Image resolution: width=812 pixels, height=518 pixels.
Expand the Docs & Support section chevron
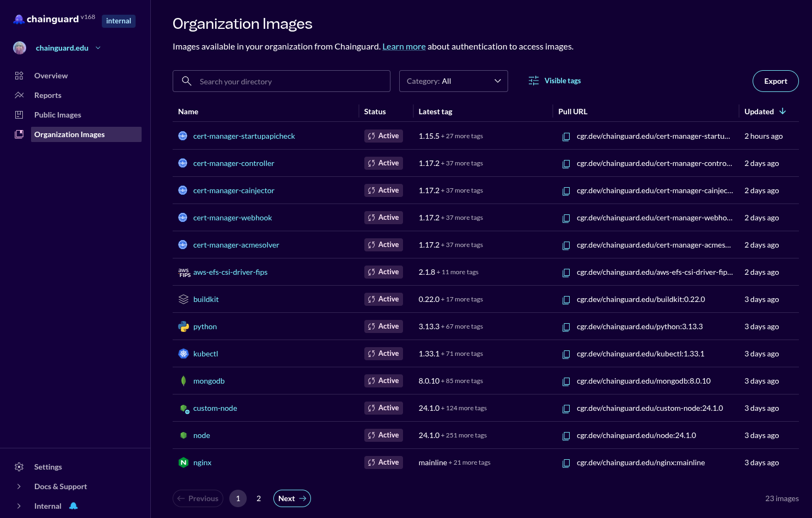point(19,486)
